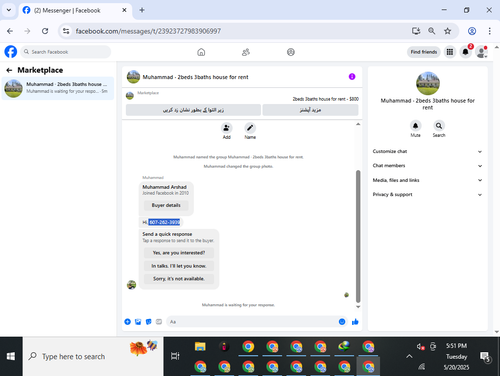
Task: Search in conversation with magnifier icon
Action: click(x=439, y=126)
